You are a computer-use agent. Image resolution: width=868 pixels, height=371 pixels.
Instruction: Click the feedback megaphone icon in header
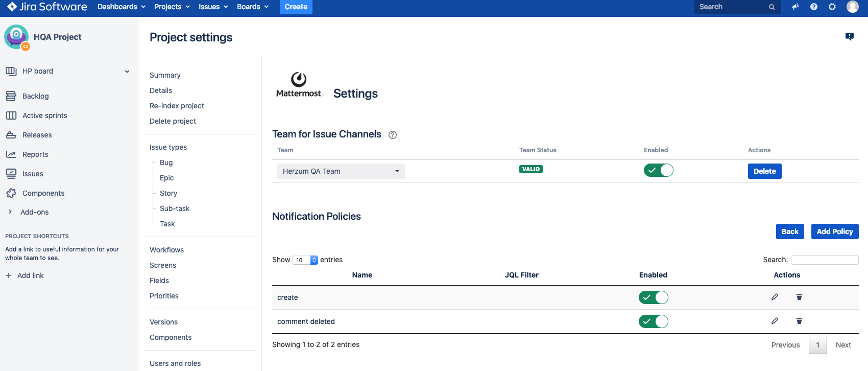click(795, 7)
